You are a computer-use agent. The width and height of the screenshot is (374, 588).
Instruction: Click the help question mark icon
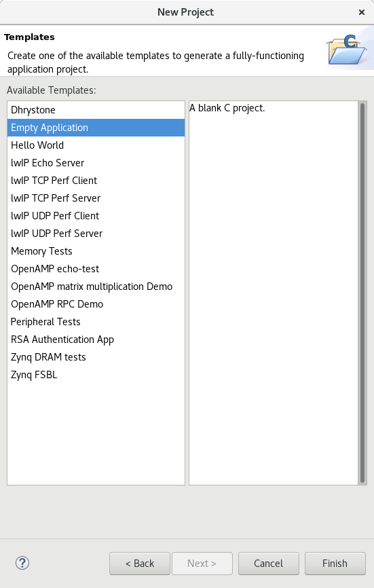[22, 563]
